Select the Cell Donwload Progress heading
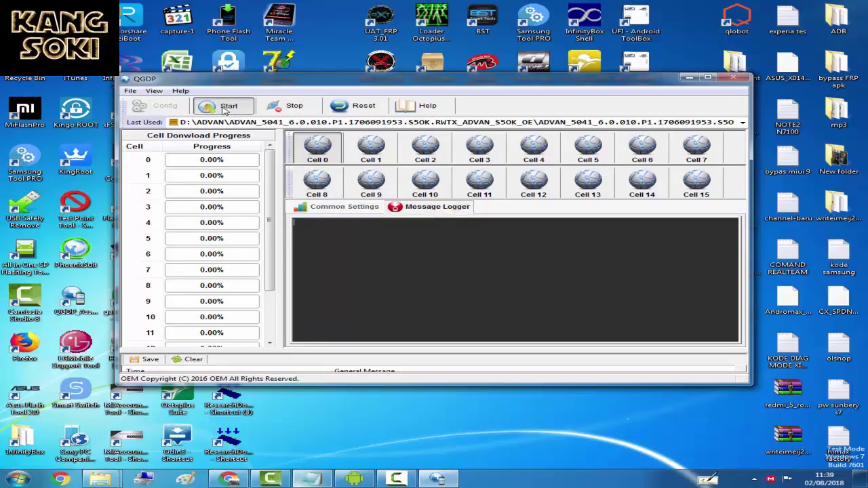The image size is (868, 488). point(199,136)
